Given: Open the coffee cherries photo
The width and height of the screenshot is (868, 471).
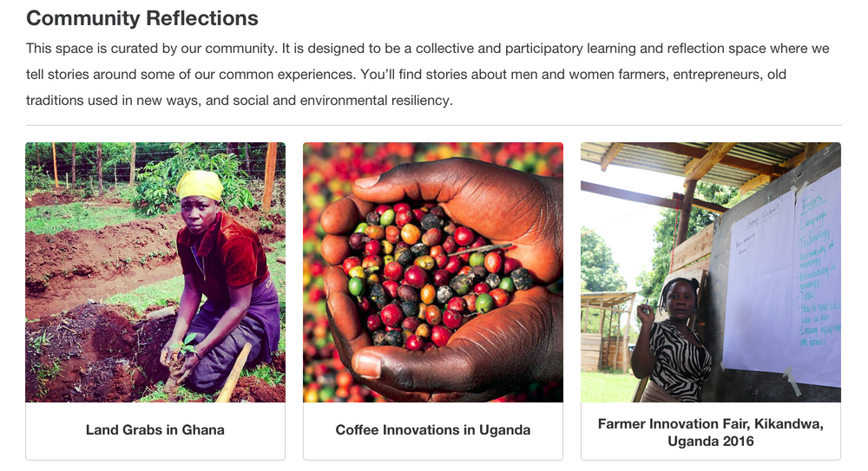Looking at the screenshot, I should [x=432, y=271].
